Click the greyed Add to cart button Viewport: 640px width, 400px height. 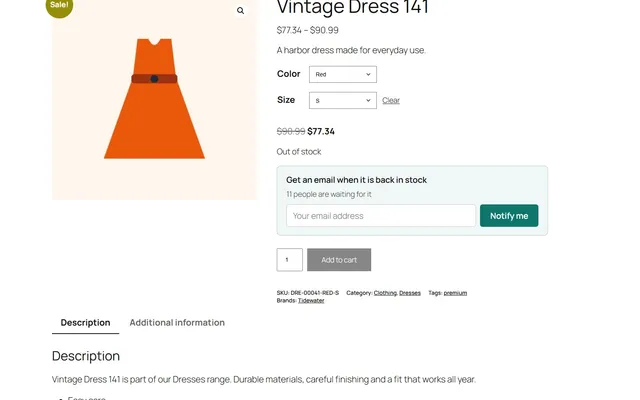click(339, 260)
